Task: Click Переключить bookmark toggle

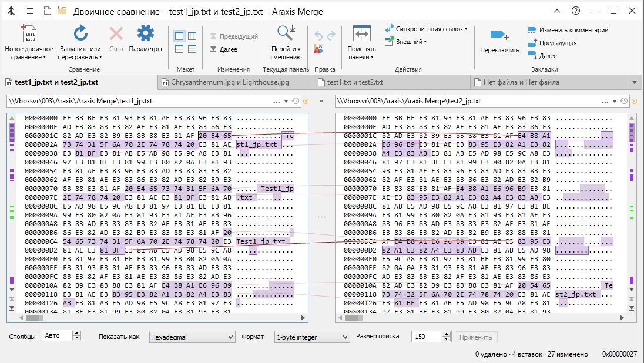Action: pos(500,41)
